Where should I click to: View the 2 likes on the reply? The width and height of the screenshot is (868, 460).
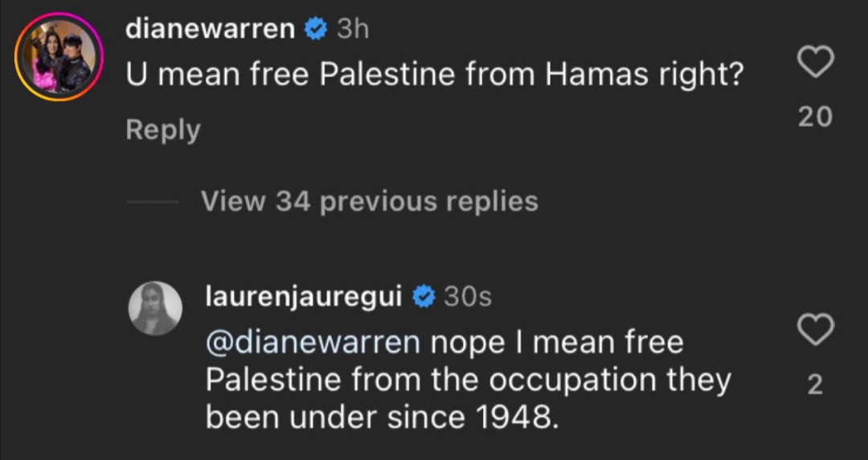point(816,384)
